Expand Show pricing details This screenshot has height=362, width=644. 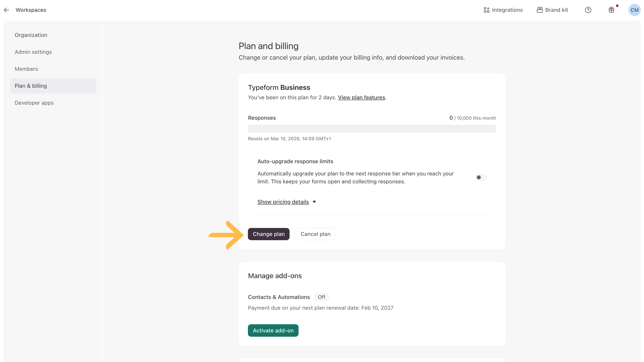pos(283,202)
